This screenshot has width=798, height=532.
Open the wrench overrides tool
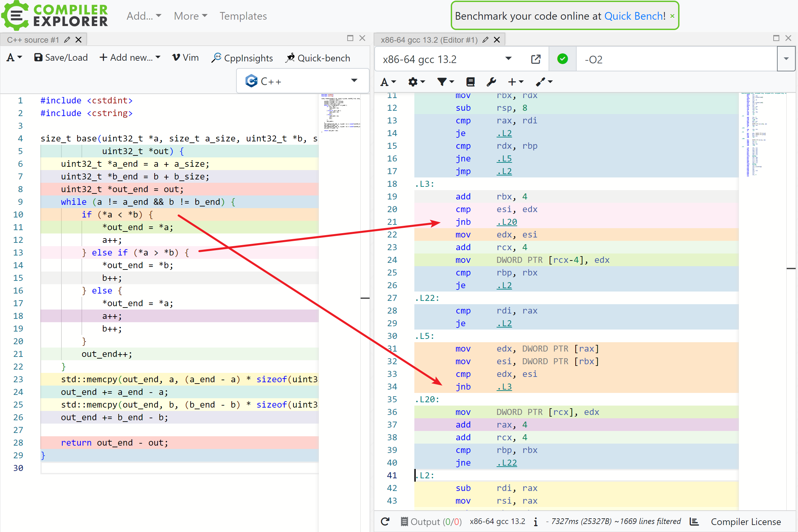491,82
